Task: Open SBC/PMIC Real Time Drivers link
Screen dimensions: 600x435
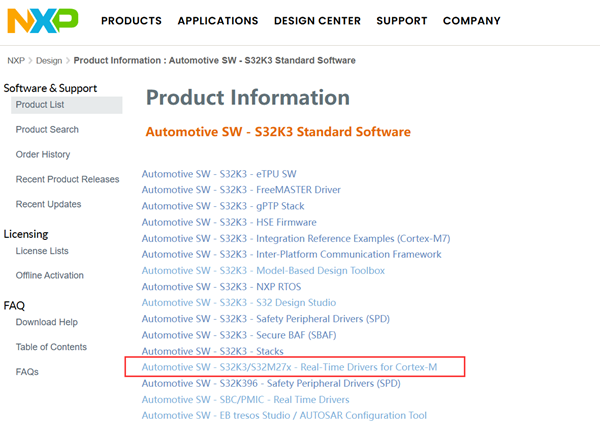Action: coord(245,400)
